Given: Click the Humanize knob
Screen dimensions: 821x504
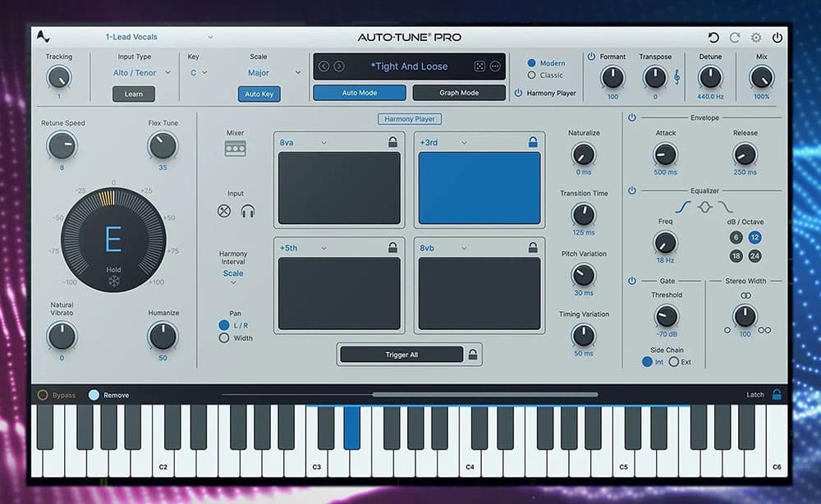Looking at the screenshot, I should coord(163,336).
